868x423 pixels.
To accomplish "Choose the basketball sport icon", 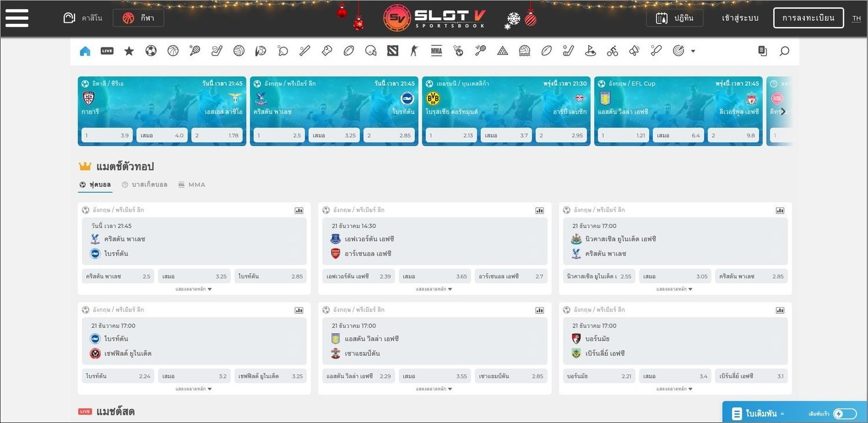I will pos(173,51).
